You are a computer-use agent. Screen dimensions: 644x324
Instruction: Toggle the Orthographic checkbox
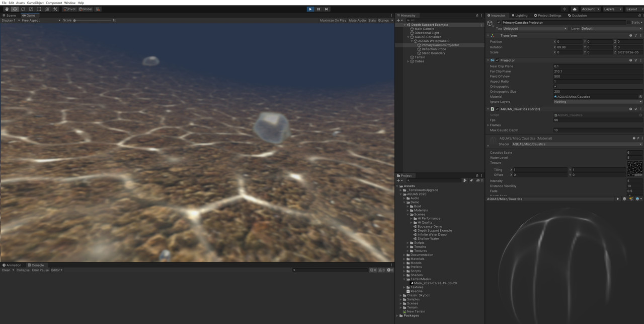(x=555, y=87)
